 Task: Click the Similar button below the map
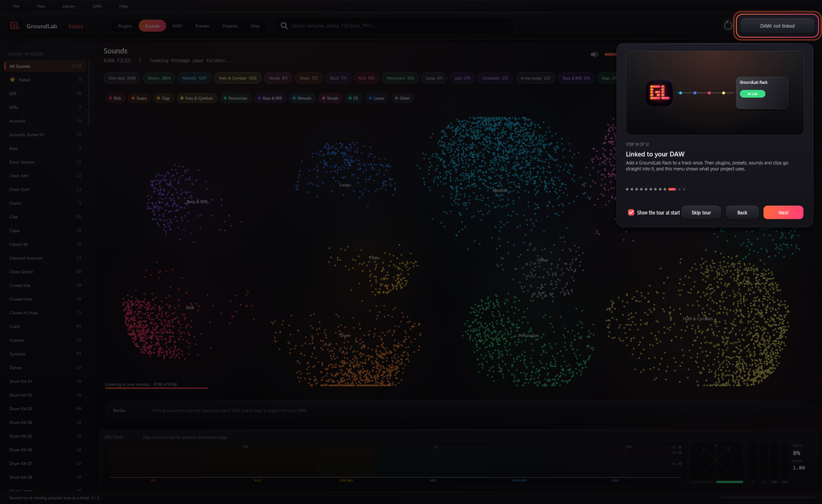(x=119, y=410)
